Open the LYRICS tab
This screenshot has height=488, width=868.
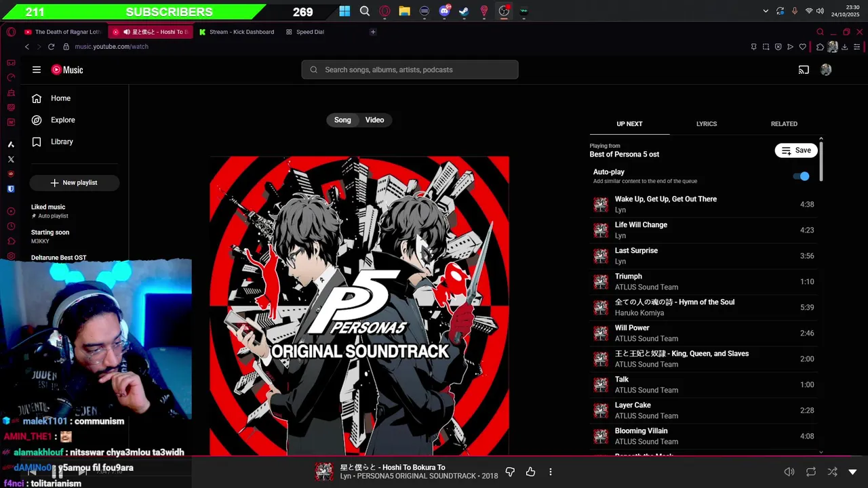(707, 124)
